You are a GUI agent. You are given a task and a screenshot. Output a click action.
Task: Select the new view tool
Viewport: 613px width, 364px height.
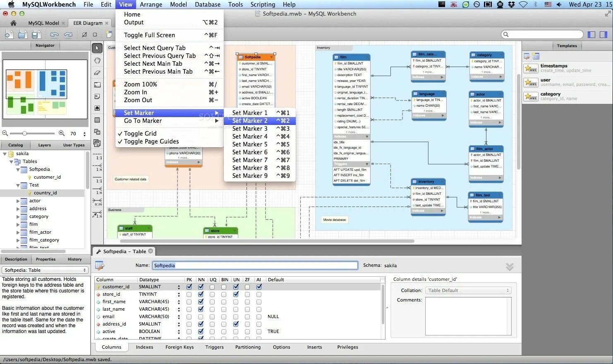click(x=97, y=132)
